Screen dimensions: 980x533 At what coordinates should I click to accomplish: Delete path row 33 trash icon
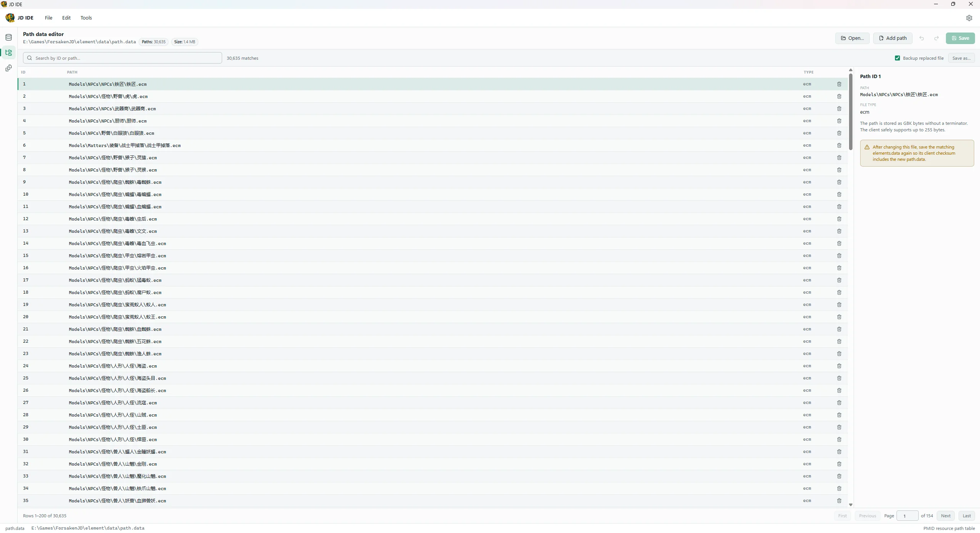(x=839, y=476)
